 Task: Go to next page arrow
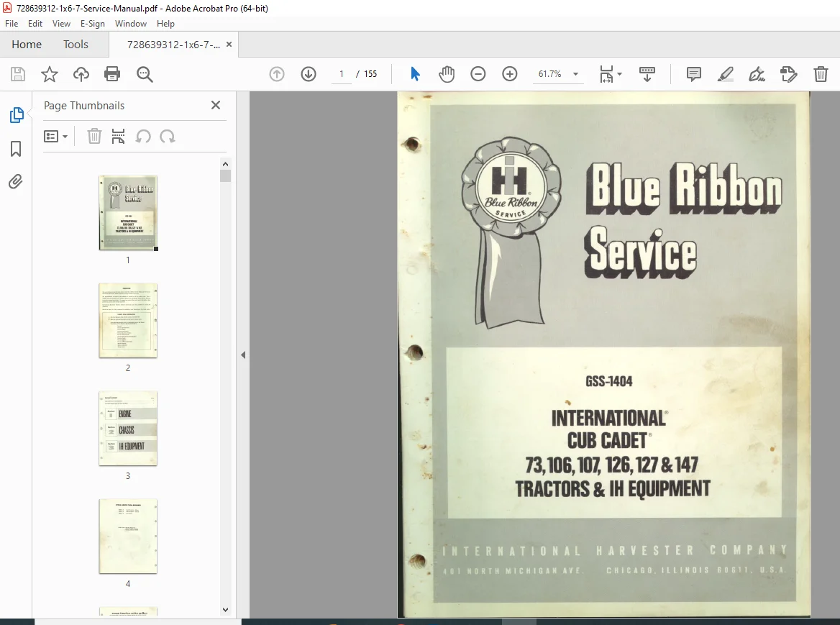click(x=309, y=74)
